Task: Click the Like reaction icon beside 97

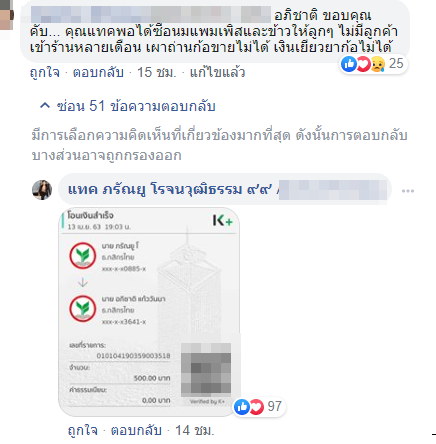Action: [242, 407]
